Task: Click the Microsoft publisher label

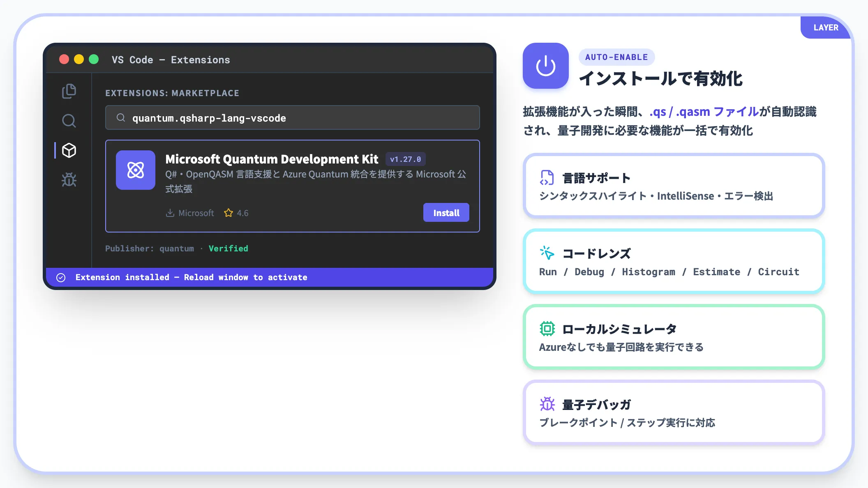Action: pyautogui.click(x=196, y=213)
